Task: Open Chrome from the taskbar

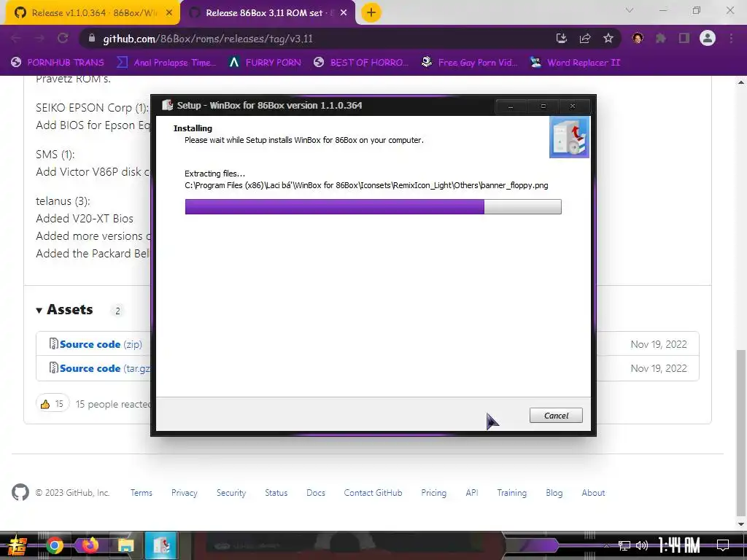Action: [54, 545]
